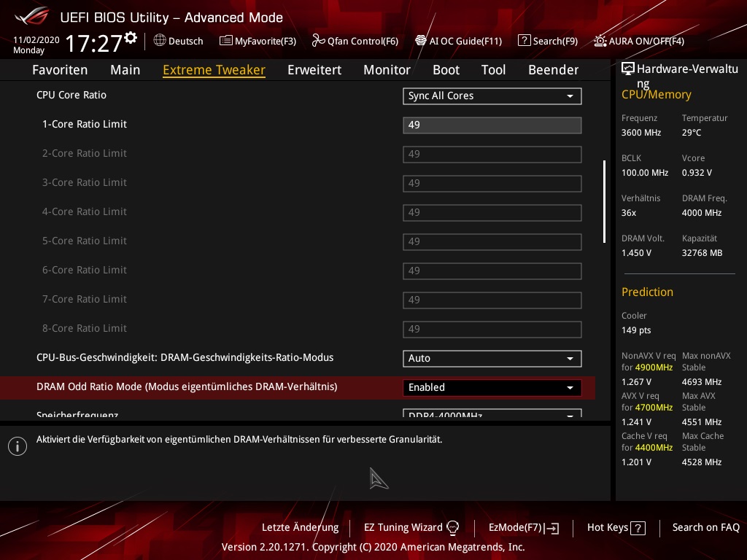Click the 5-Core Ratio Limit field
Screen dimensions: 747x560
coord(492,242)
